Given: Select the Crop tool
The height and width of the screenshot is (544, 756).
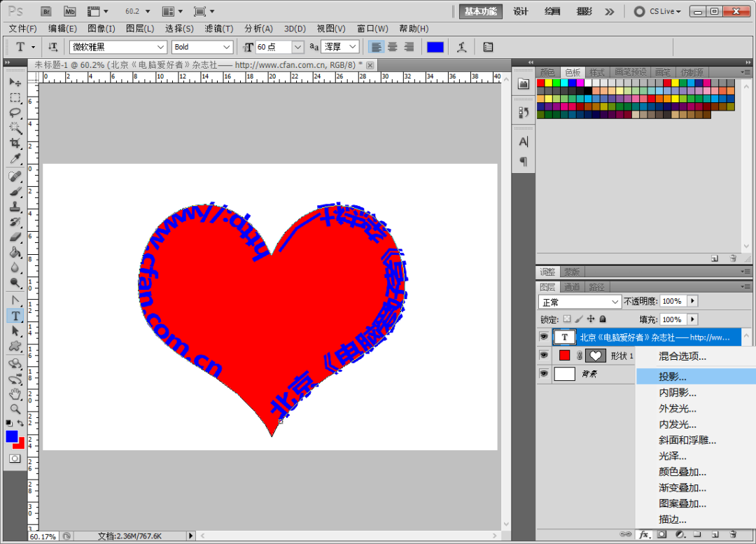Looking at the screenshot, I should [15, 144].
